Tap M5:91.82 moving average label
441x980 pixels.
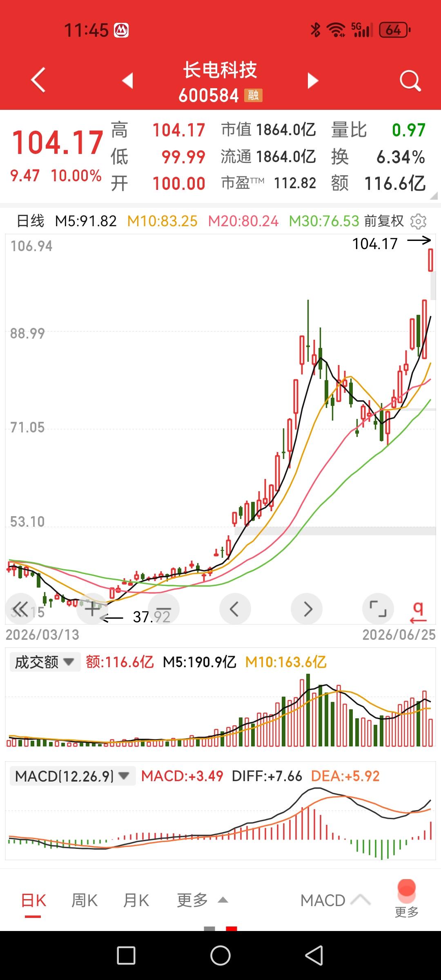coord(86,221)
